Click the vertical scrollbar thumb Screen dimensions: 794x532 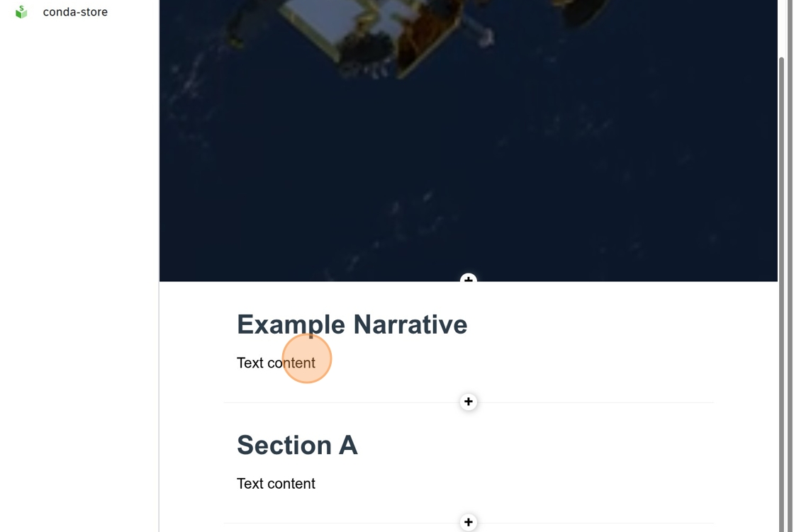781,293
